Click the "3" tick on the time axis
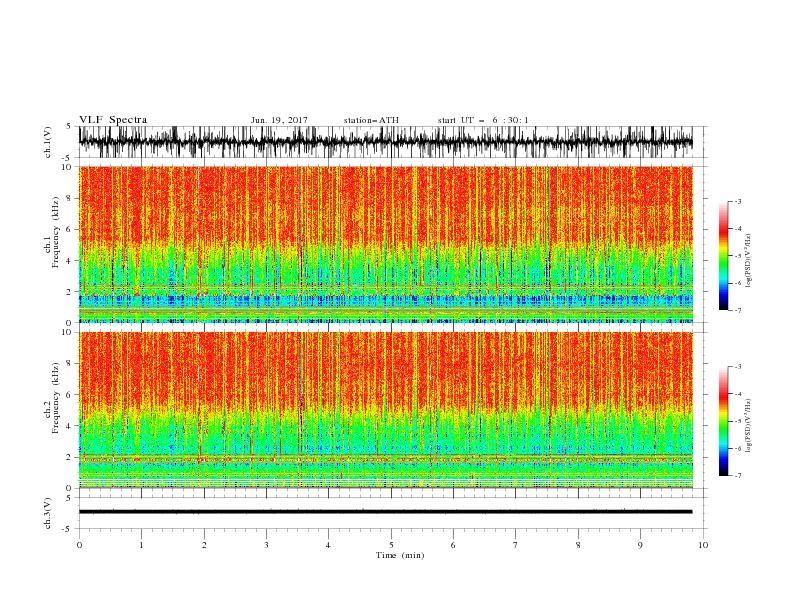 click(x=266, y=545)
